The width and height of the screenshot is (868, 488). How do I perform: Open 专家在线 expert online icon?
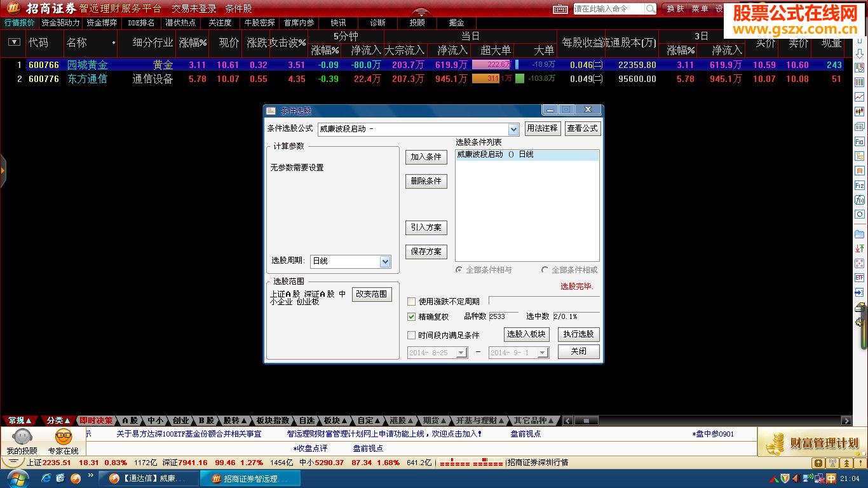click(64, 437)
